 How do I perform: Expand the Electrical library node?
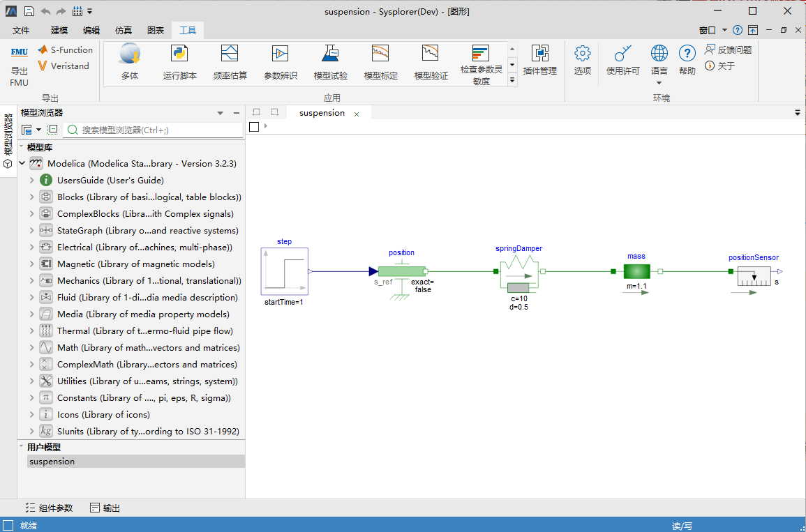[31, 248]
